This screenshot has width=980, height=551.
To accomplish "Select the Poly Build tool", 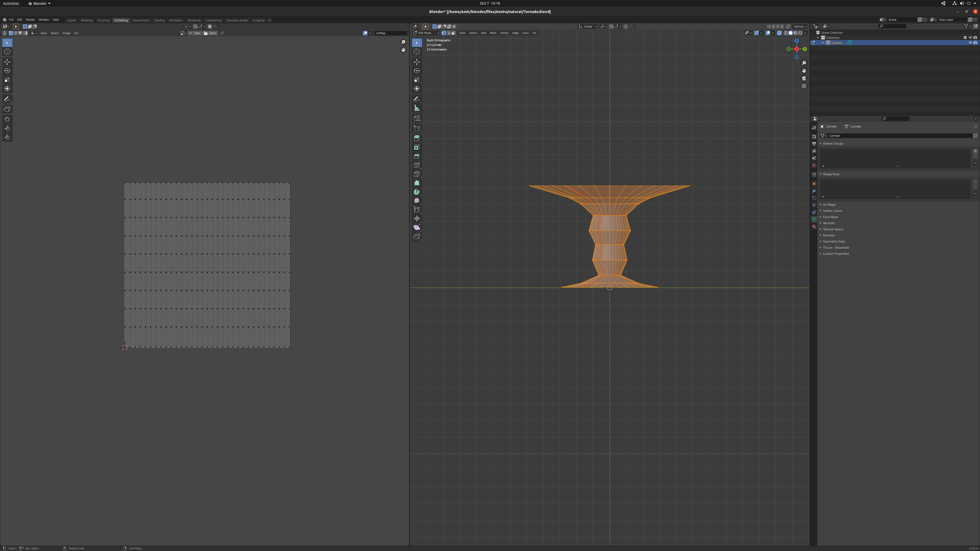I will pyautogui.click(x=416, y=183).
